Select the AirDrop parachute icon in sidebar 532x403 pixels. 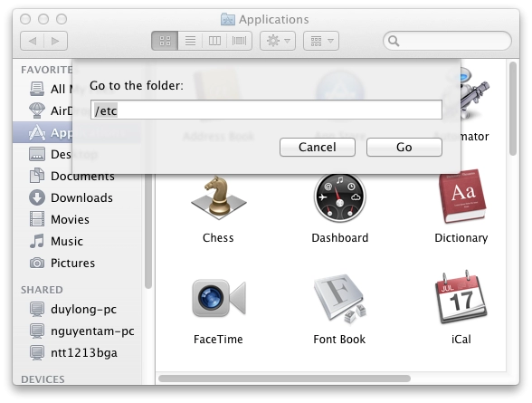point(36,110)
